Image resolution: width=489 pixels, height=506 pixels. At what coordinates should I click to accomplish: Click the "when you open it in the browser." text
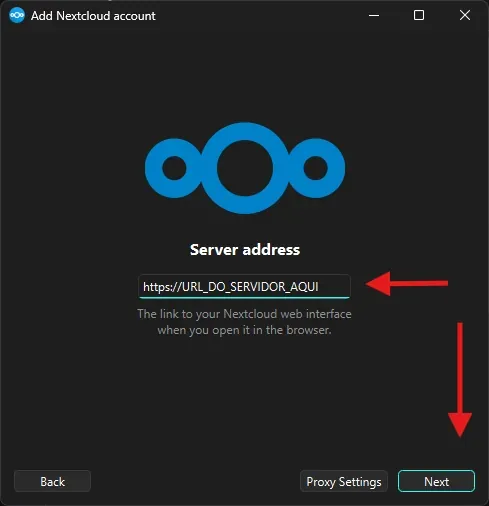click(244, 330)
